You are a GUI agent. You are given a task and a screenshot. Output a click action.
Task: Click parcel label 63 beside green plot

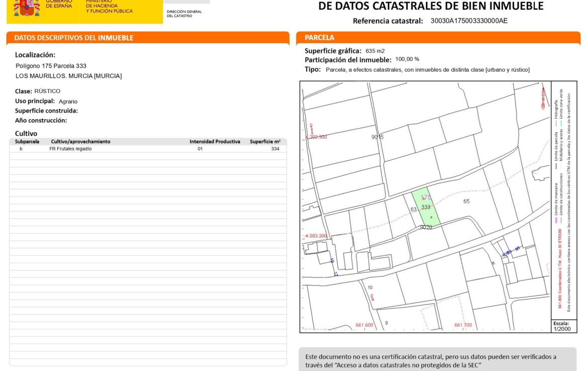point(414,209)
